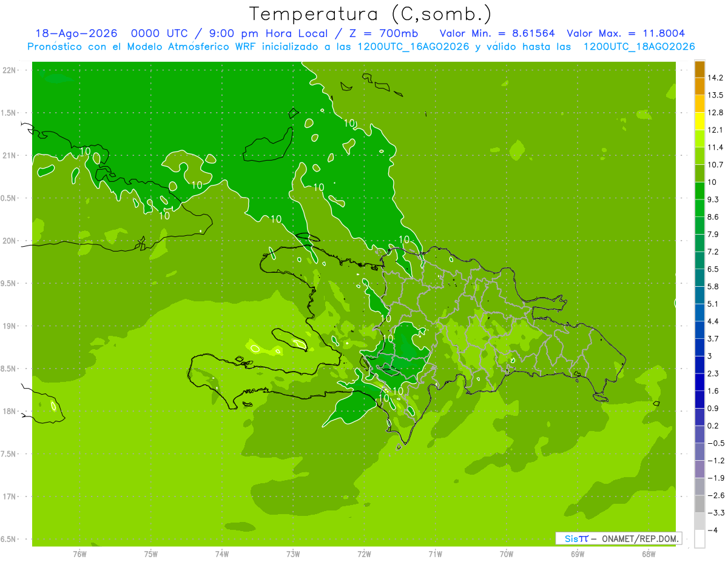This screenshot has width=728, height=562.
Task: Click the colorbar label "14.2"
Action: 715,78
